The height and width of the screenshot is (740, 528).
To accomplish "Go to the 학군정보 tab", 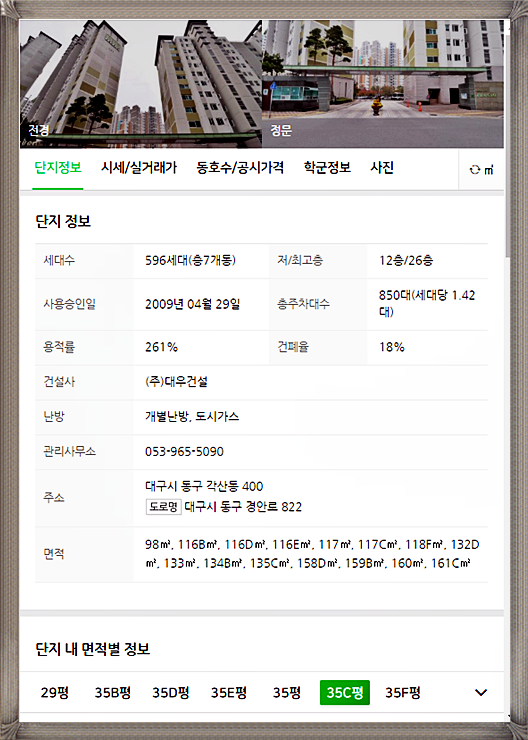I will pos(327,168).
